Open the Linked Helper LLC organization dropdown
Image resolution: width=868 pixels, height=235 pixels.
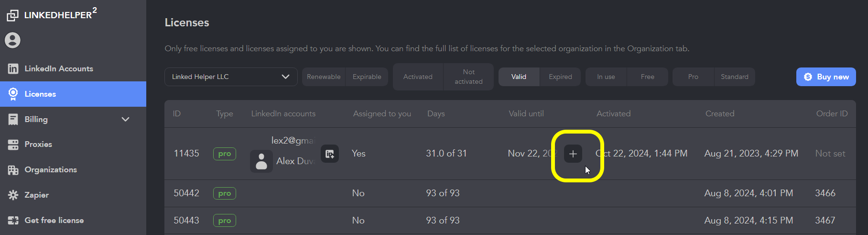pyautogui.click(x=231, y=77)
